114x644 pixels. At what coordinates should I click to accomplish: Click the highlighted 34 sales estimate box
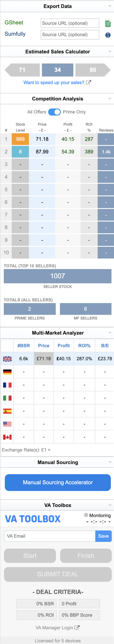[57, 70]
